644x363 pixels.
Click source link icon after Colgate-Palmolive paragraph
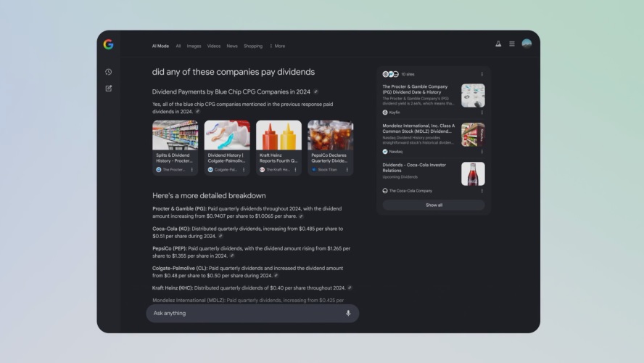tap(276, 275)
